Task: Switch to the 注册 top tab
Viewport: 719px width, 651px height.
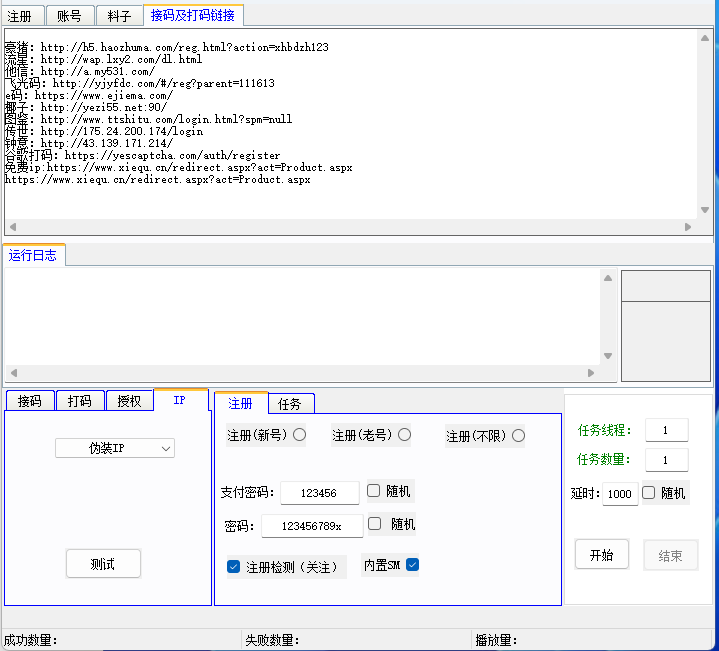Action: [21, 16]
